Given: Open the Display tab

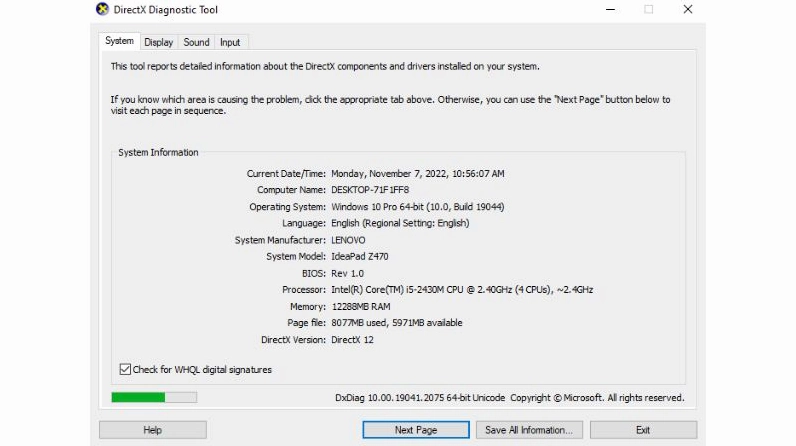Looking at the screenshot, I should [x=158, y=43].
